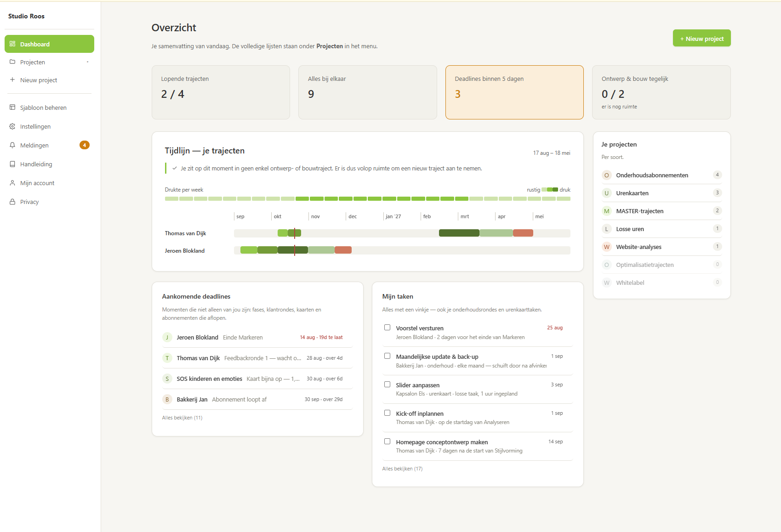The image size is (781, 532).
Task: Click the M avatar for MASTER-trajecten
Action: pyautogui.click(x=607, y=211)
